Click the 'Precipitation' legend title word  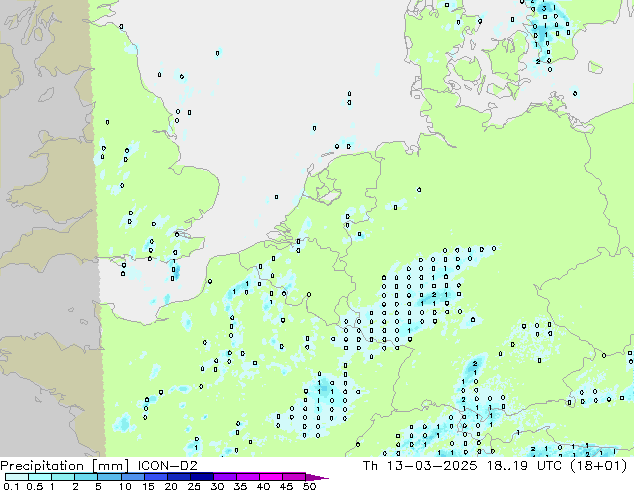click(42, 466)
